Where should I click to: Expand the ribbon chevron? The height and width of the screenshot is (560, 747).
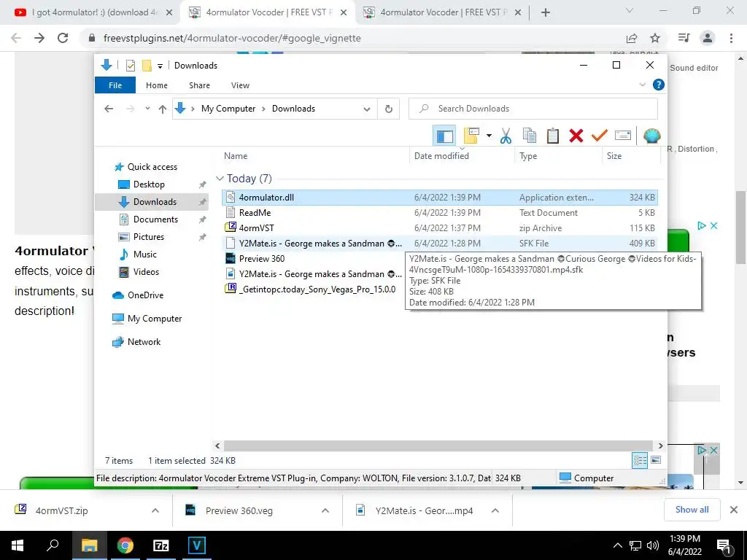click(643, 85)
